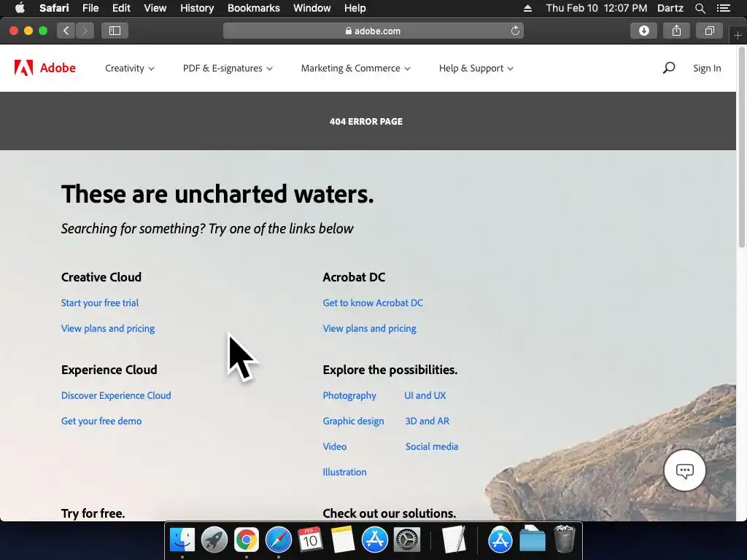
Task: Open the Photography link
Action: pyautogui.click(x=349, y=395)
